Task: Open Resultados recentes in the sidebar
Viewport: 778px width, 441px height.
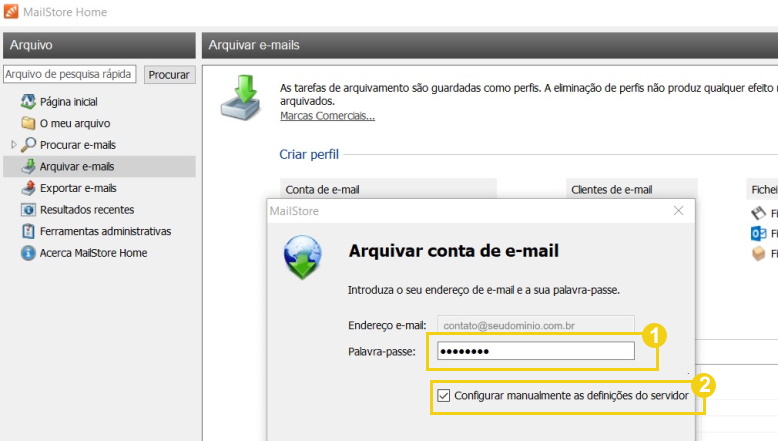Action: coord(87,210)
